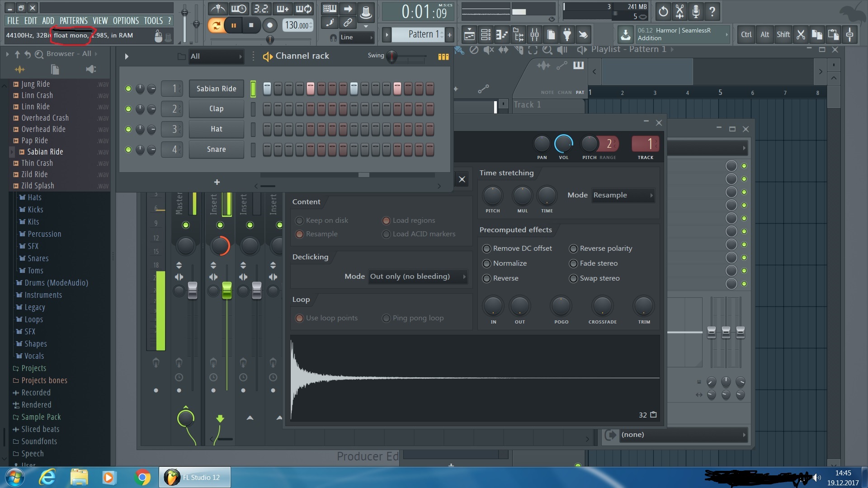Screen dimensions: 868x488
Task: Toggle the Reverse precomputed effect
Action: coord(487,278)
